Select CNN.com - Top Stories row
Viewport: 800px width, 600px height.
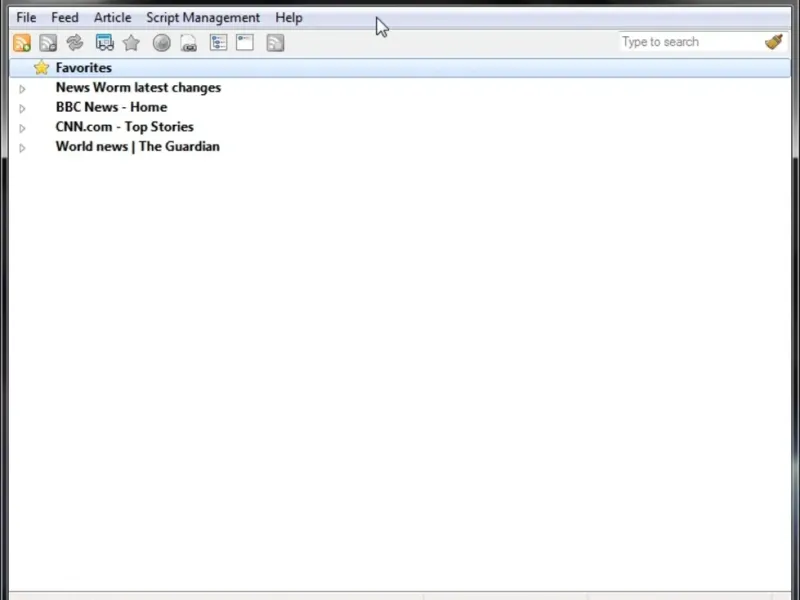(x=400, y=127)
